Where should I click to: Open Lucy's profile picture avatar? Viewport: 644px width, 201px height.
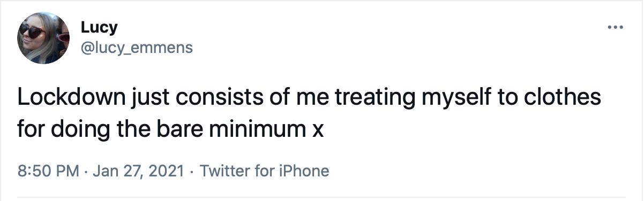pos(43,37)
